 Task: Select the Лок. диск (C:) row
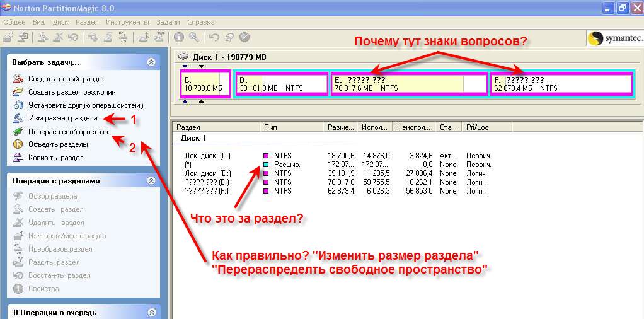339,156
